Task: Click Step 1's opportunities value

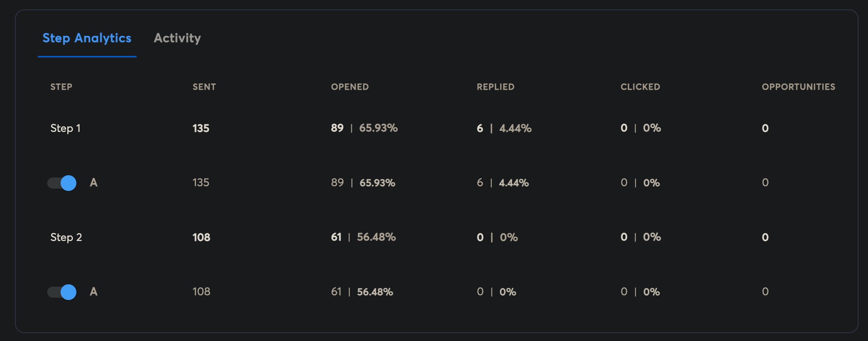Action: click(x=764, y=128)
